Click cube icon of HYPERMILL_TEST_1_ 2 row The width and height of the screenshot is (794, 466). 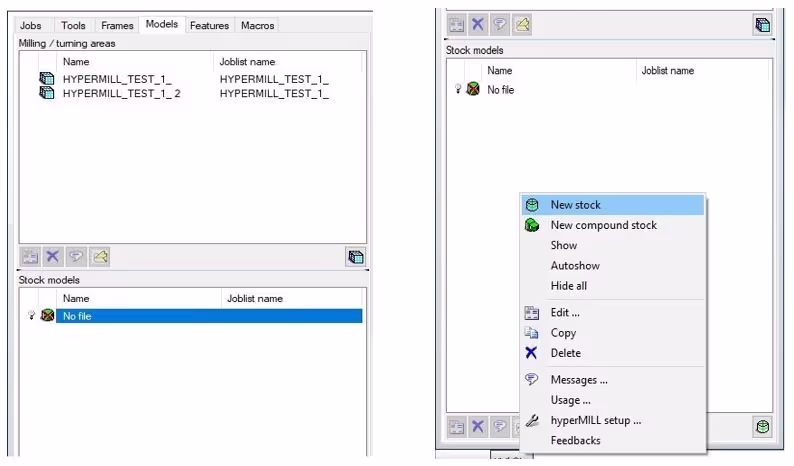[47, 93]
